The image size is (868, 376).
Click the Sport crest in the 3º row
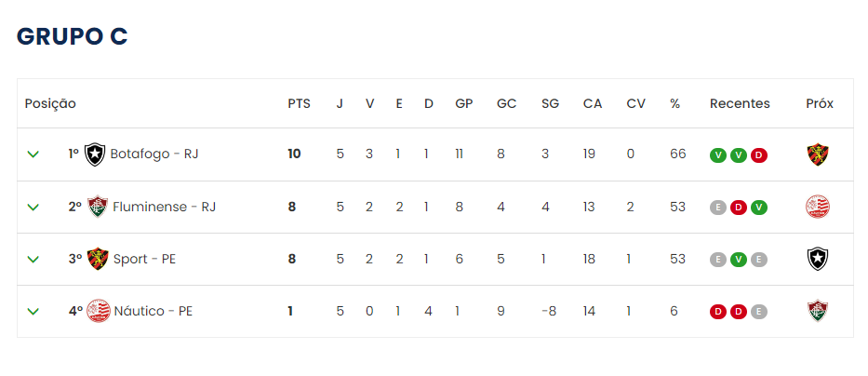[x=98, y=259]
